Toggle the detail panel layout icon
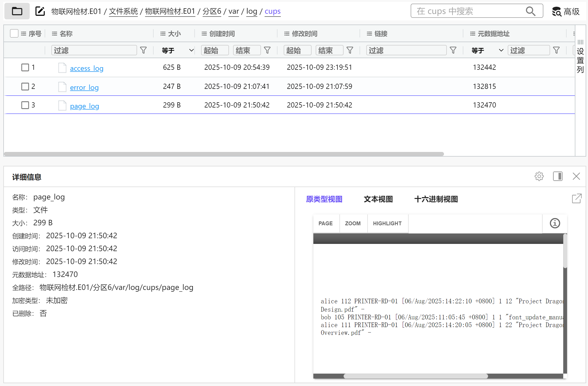The height and width of the screenshot is (386, 588). 558,176
